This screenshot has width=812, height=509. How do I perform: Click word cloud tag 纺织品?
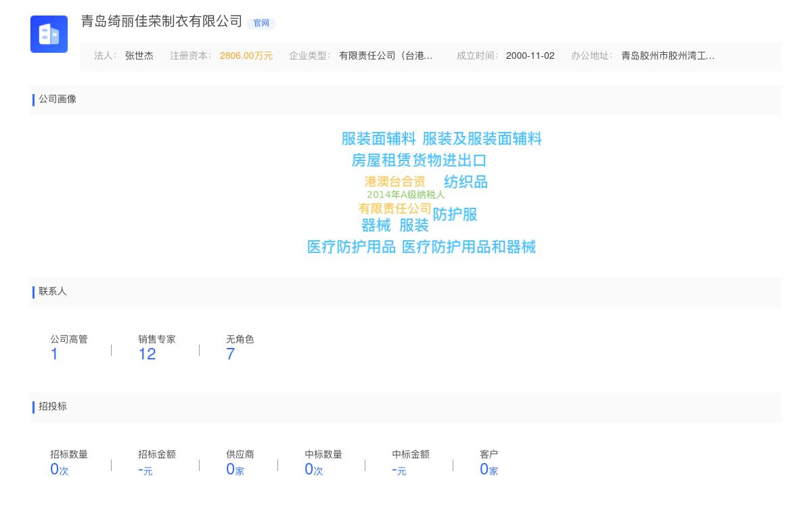[x=466, y=182]
